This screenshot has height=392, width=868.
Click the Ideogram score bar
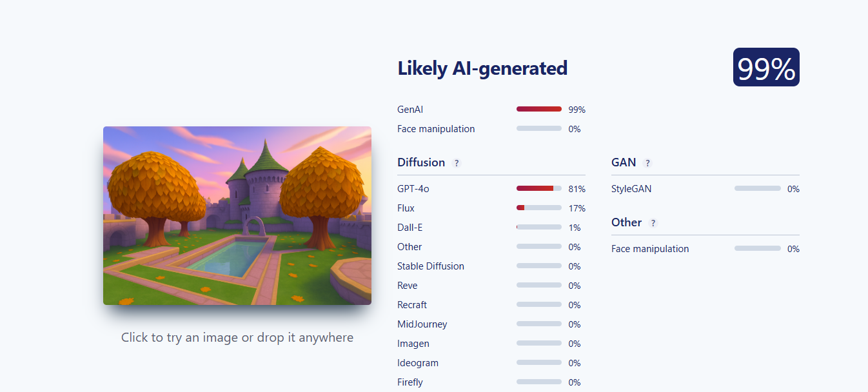[539, 363]
